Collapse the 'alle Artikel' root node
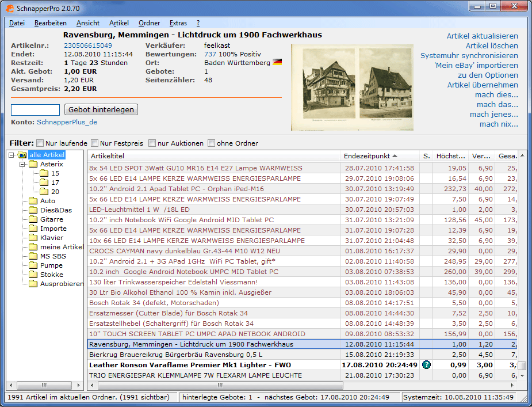 tap(13, 155)
